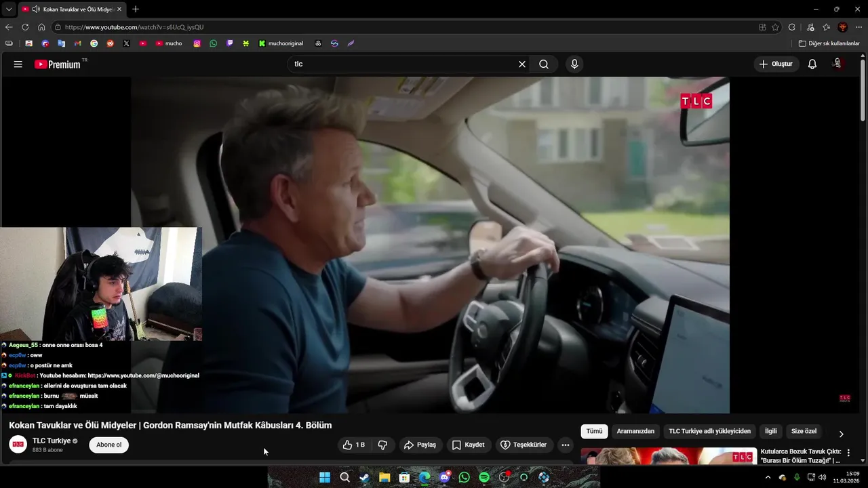Select the Tümü filter chip
The width and height of the screenshot is (868, 488).
(594, 432)
